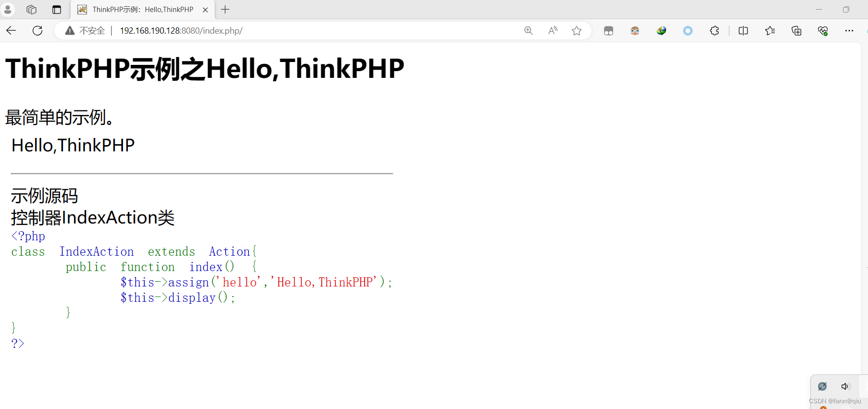This screenshot has height=409, width=868.
Task: Start Read aloud from address bar
Action: pyautogui.click(x=553, y=31)
